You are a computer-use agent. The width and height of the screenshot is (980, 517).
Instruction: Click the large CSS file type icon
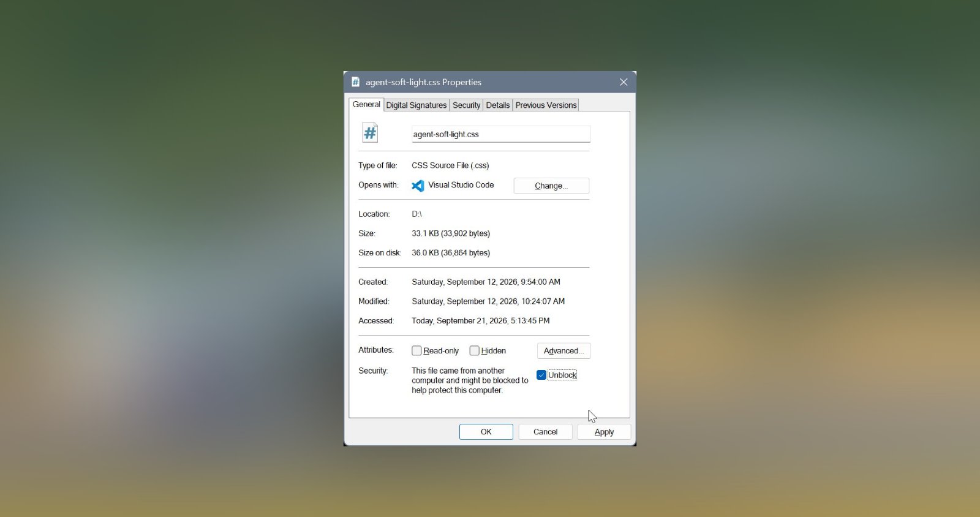370,132
